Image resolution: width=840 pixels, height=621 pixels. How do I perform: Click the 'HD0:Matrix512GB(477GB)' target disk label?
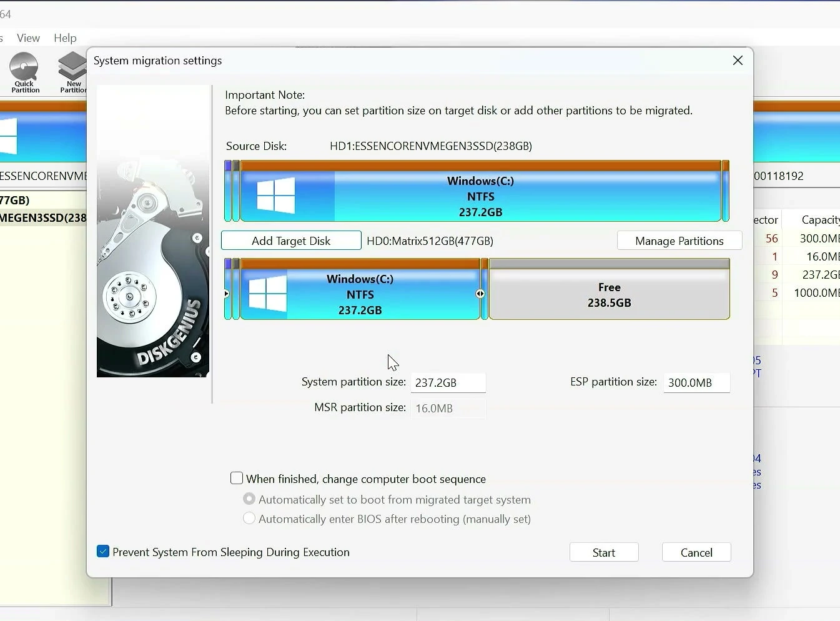coord(430,241)
